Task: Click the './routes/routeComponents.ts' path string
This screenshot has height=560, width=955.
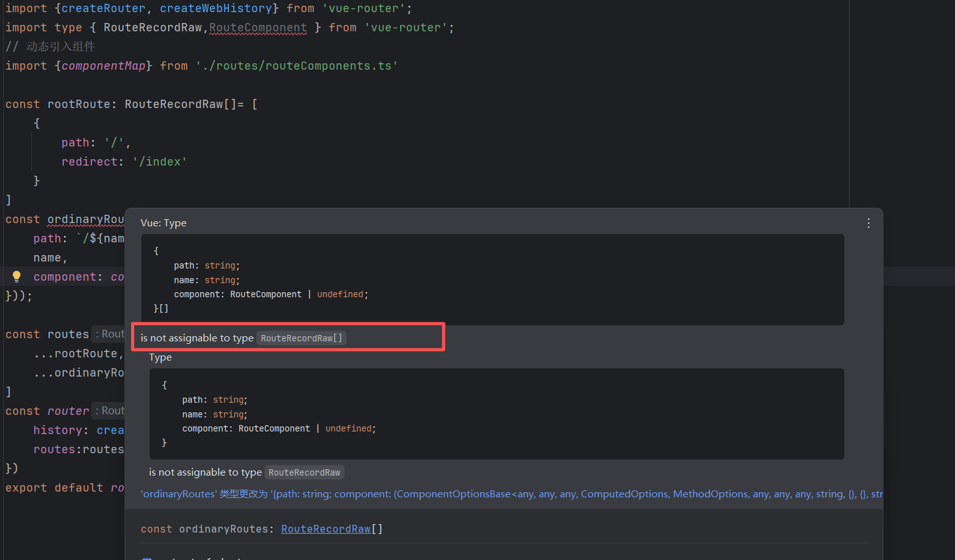Action: (x=297, y=66)
